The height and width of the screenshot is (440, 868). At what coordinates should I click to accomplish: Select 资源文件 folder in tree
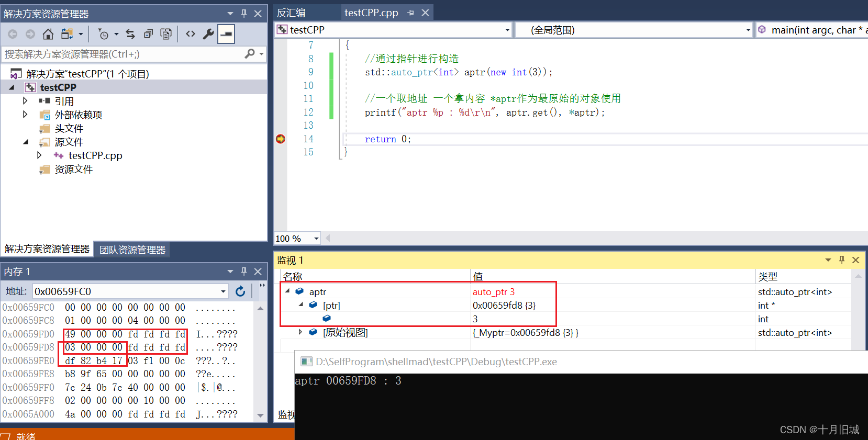click(x=74, y=169)
